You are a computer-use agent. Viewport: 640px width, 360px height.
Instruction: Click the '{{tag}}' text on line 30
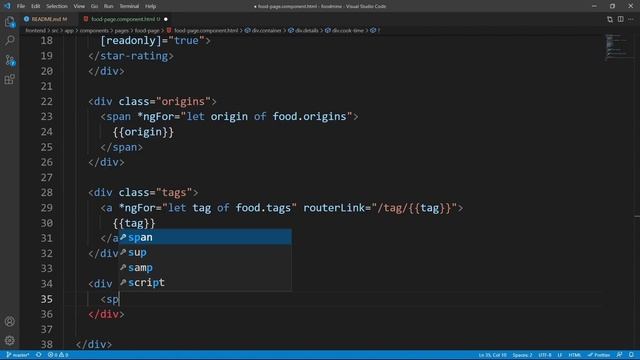(x=134, y=223)
